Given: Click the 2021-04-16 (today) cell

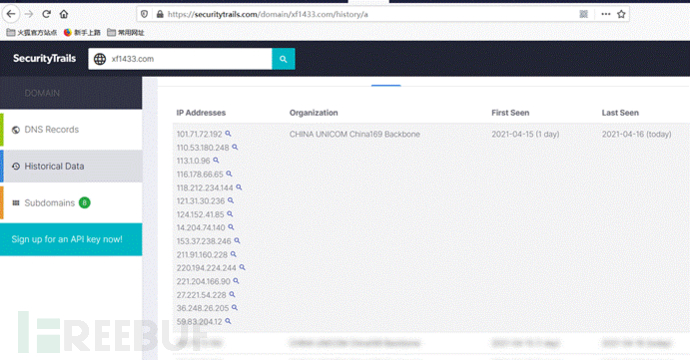Looking at the screenshot, I should pos(637,134).
